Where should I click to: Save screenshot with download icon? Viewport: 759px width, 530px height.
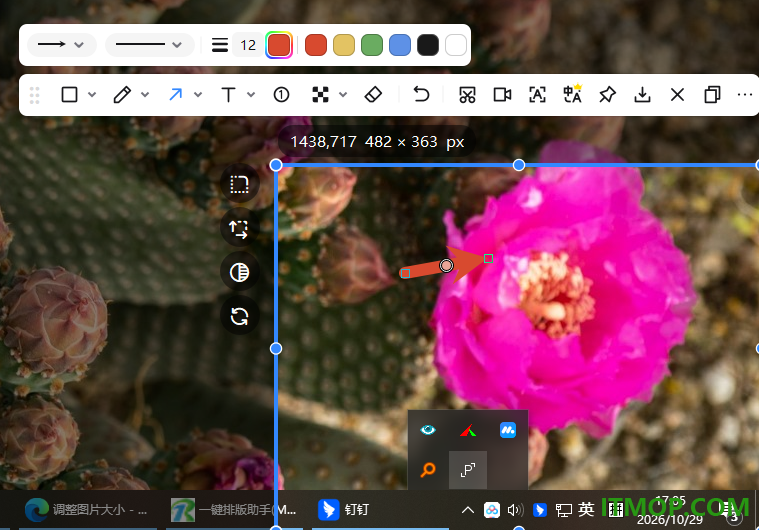click(642, 95)
